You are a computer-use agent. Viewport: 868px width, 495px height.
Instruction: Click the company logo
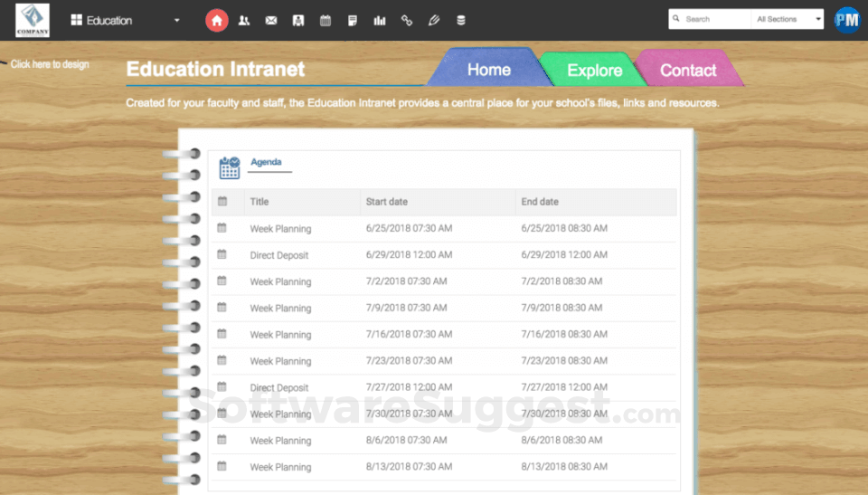pos(33,20)
